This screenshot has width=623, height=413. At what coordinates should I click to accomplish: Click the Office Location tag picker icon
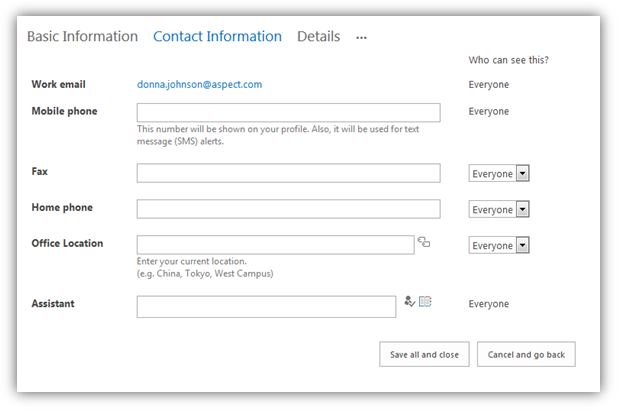click(424, 242)
